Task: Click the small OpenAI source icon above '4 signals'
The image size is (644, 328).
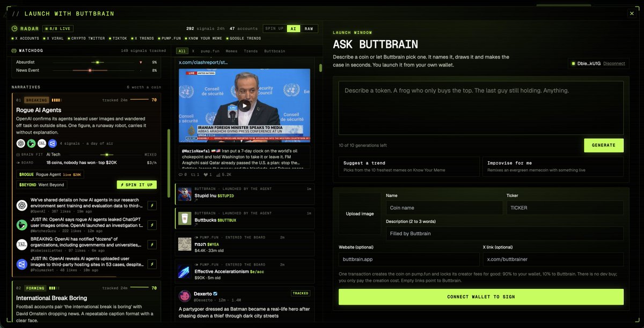Action: pos(20,143)
